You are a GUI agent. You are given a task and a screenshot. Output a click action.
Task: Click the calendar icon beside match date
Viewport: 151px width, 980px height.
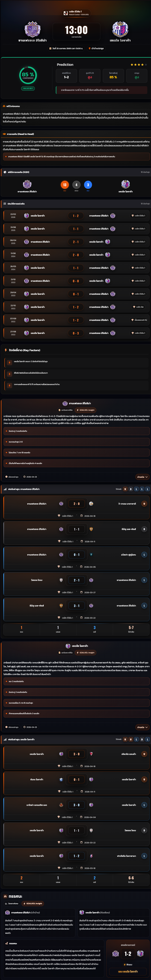(x=50, y=48)
